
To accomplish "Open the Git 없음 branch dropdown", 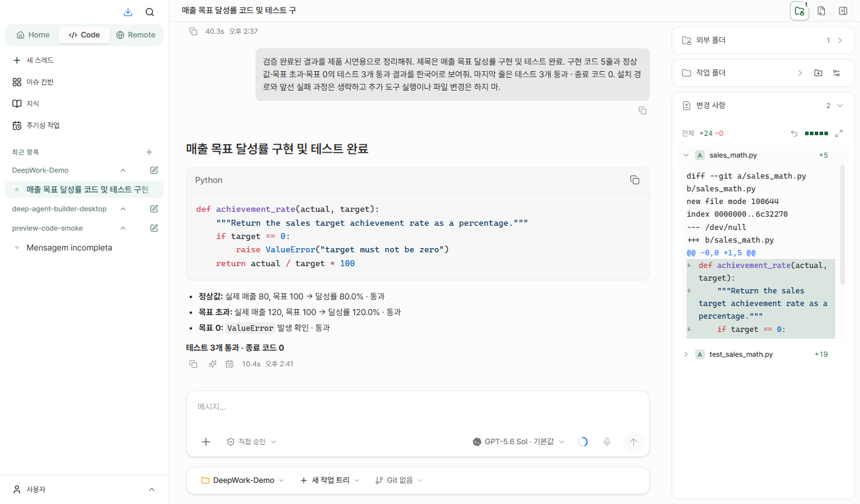I will [399, 480].
